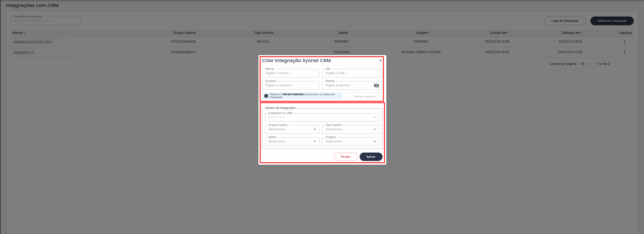
Task: Click Tipo Evento column header
Action: point(264,33)
